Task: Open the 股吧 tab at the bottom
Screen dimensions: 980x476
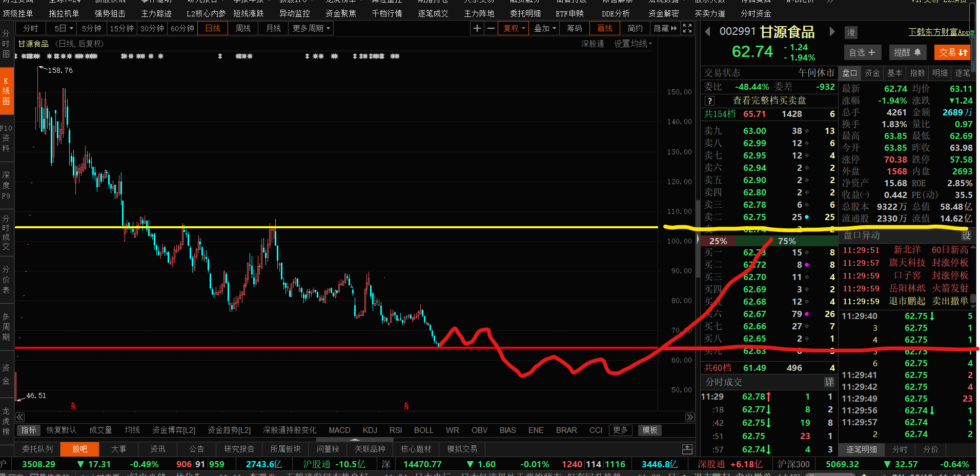Action: pyautogui.click(x=79, y=449)
